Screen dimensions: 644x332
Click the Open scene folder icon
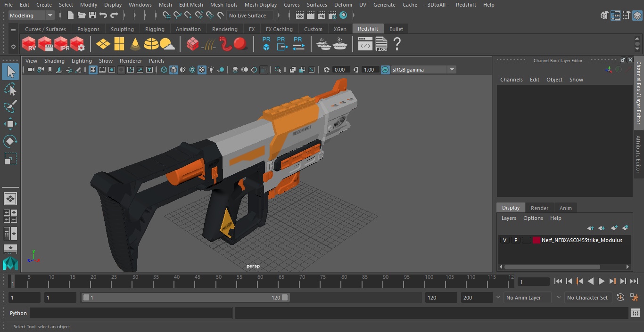pyautogui.click(x=82, y=16)
